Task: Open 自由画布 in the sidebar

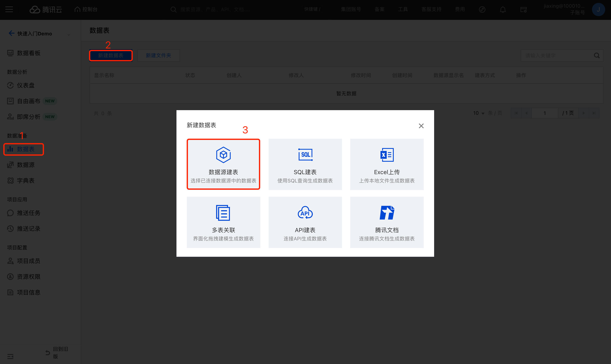Action: click(x=24, y=101)
